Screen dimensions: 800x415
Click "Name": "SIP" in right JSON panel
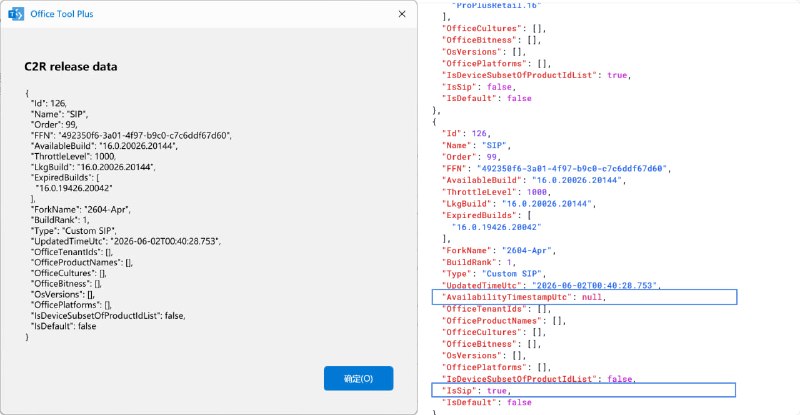(x=476, y=145)
